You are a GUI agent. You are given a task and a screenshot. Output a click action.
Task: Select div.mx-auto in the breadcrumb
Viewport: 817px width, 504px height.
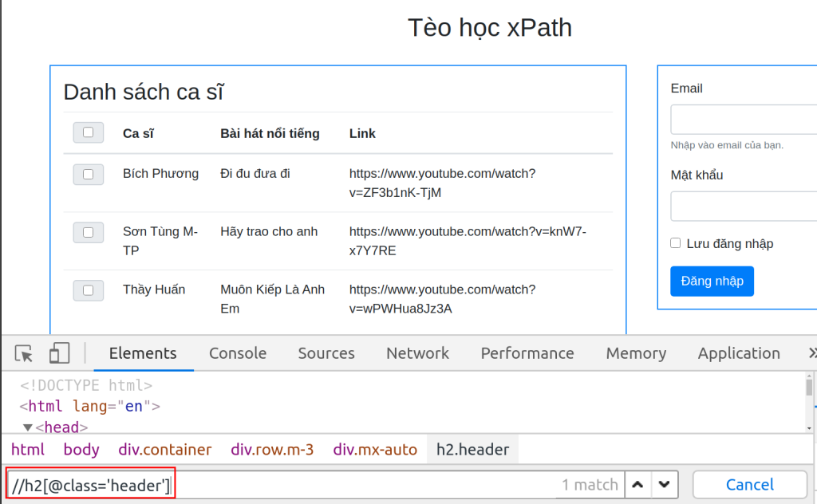point(375,449)
